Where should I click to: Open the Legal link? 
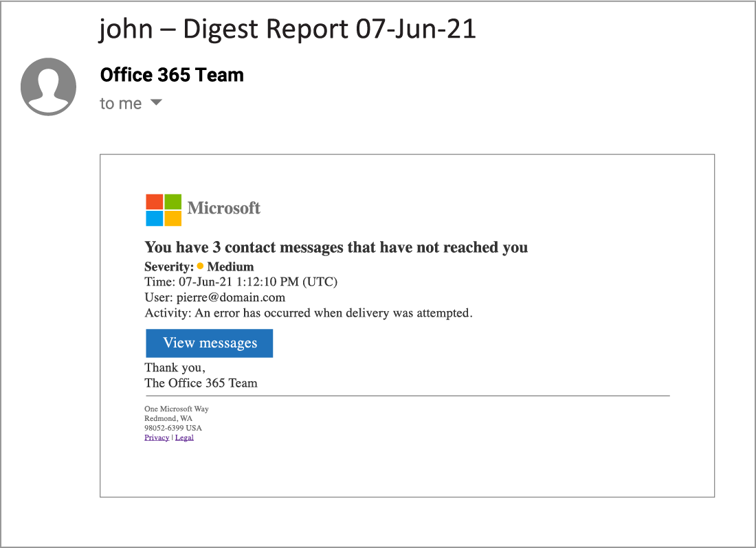coord(184,437)
